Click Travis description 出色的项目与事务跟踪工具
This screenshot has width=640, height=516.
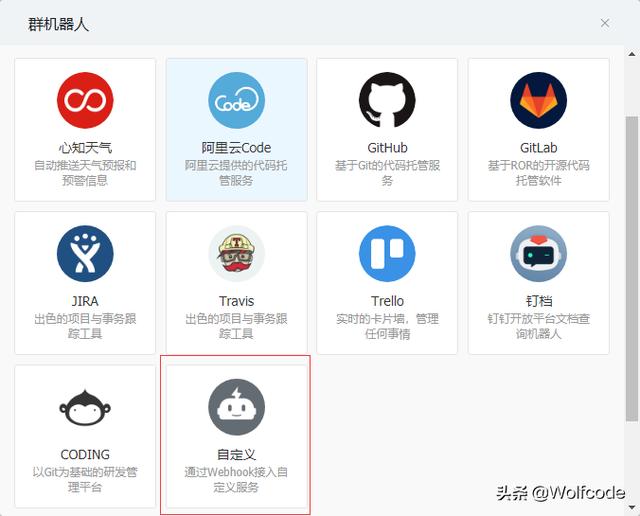click(236, 326)
